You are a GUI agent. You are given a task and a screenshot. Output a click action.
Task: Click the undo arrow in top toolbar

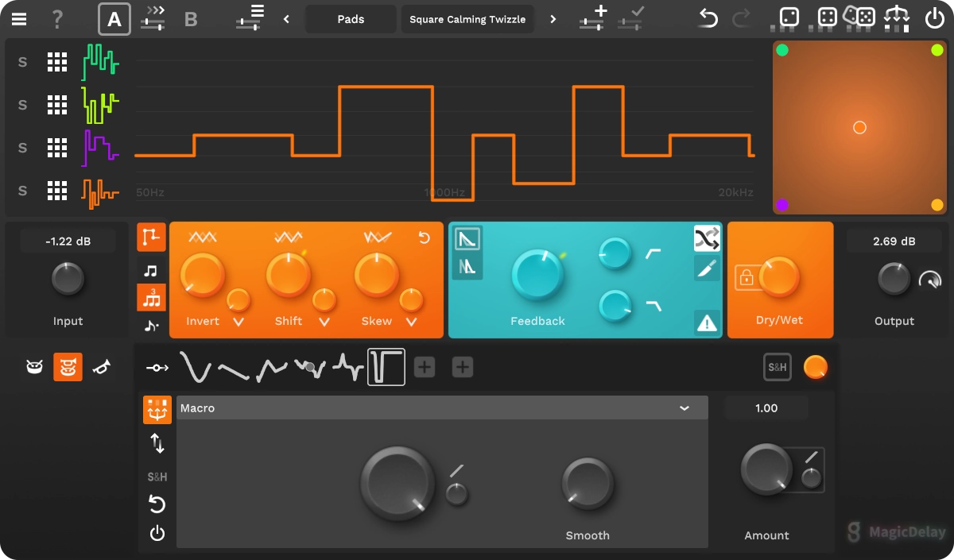tap(708, 19)
